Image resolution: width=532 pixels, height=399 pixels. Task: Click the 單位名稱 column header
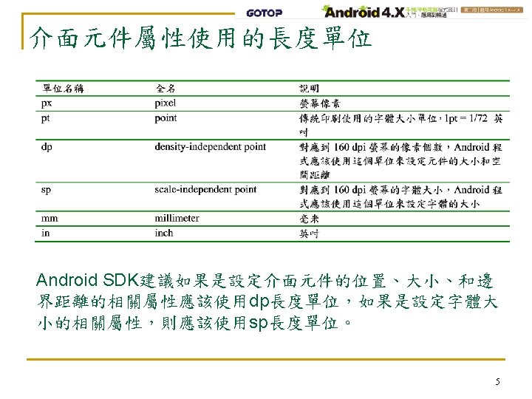click(63, 89)
